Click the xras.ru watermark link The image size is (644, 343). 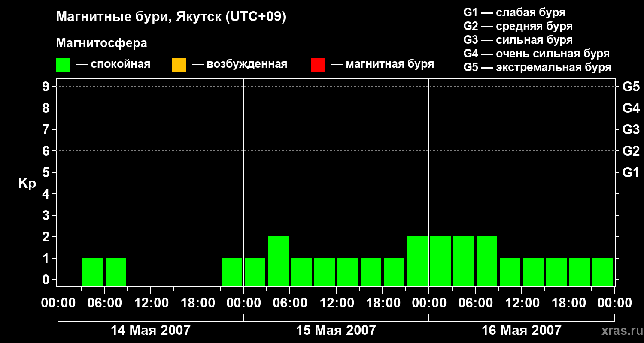620,331
